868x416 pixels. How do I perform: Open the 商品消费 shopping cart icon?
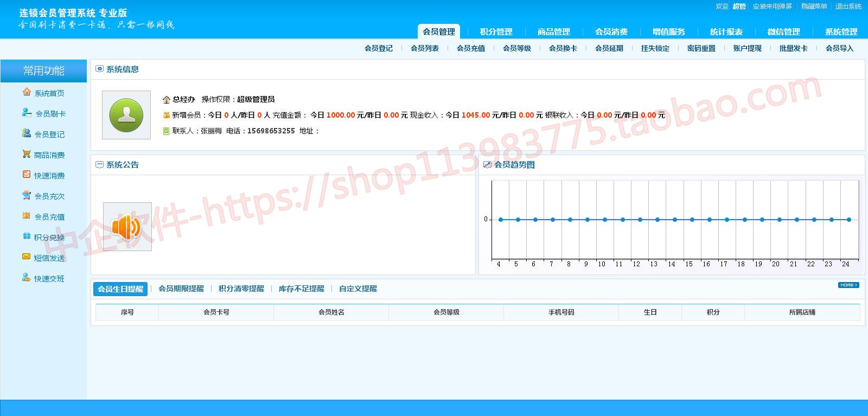(27, 154)
